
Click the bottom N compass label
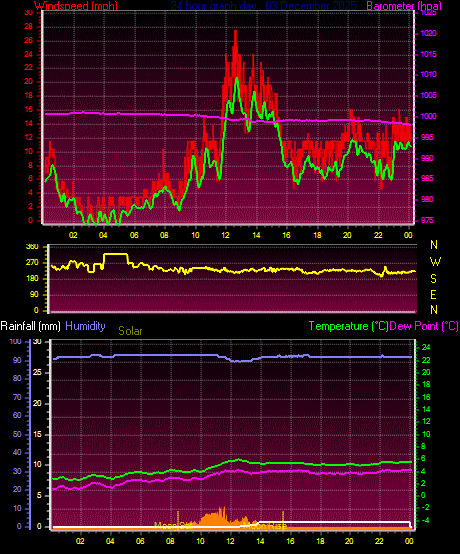click(x=434, y=310)
